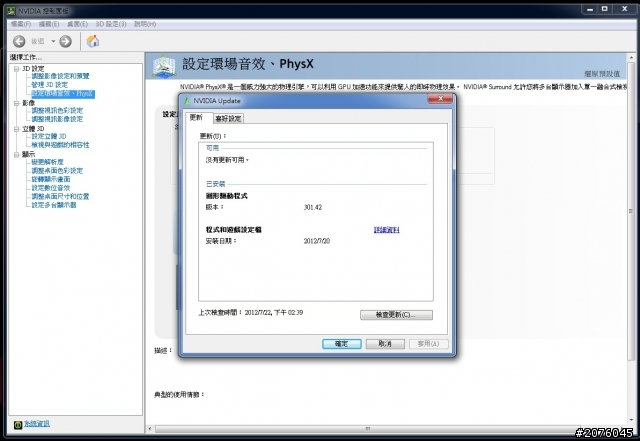Close the NVIDIA Update dialog
The width and height of the screenshot is (640, 441).
point(440,98)
